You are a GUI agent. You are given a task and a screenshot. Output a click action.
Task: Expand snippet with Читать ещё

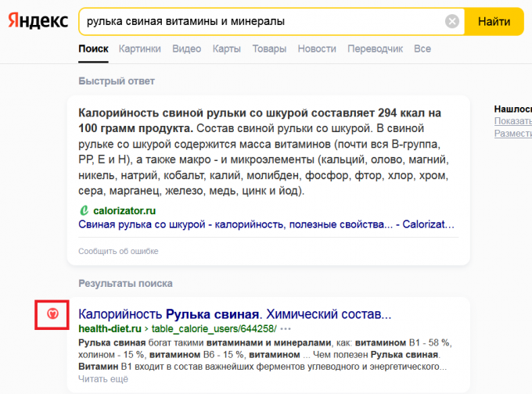click(102, 379)
